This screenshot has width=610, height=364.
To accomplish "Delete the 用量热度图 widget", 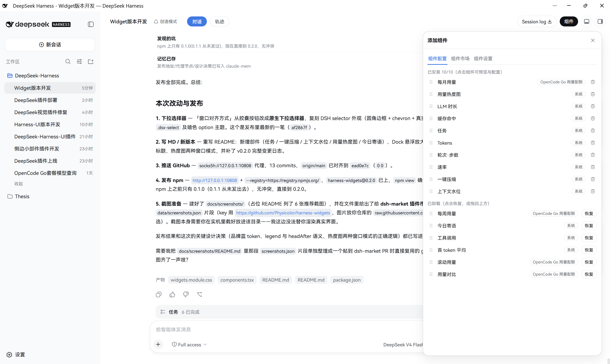I will 593,94.
